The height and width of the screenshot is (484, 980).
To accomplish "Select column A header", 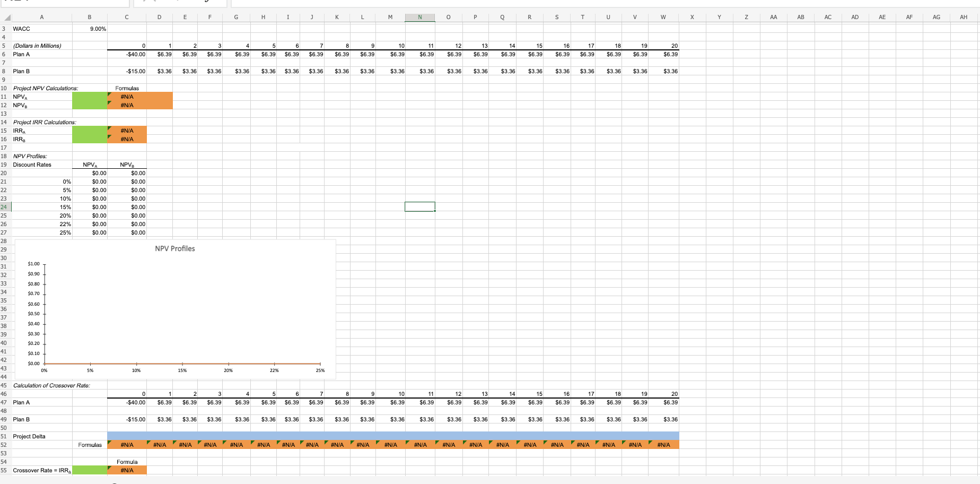I will pos(42,18).
